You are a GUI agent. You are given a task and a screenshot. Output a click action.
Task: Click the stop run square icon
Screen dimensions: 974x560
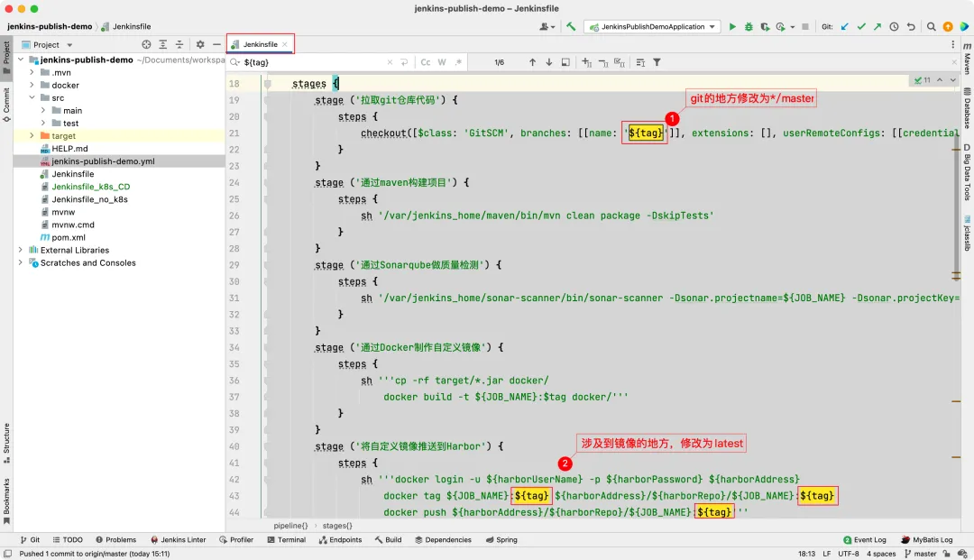pyautogui.click(x=805, y=27)
